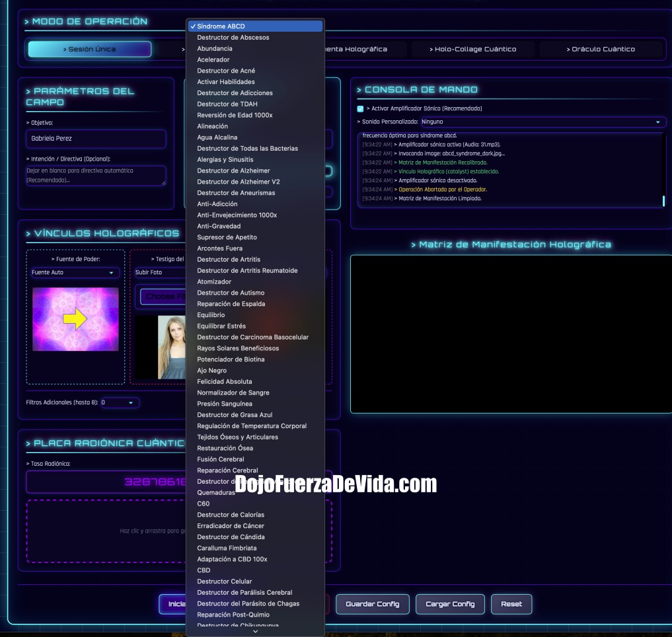Click the Objetivo field with Gabriela Perez
Image resolution: width=672 pixels, height=637 pixels.
pos(96,139)
